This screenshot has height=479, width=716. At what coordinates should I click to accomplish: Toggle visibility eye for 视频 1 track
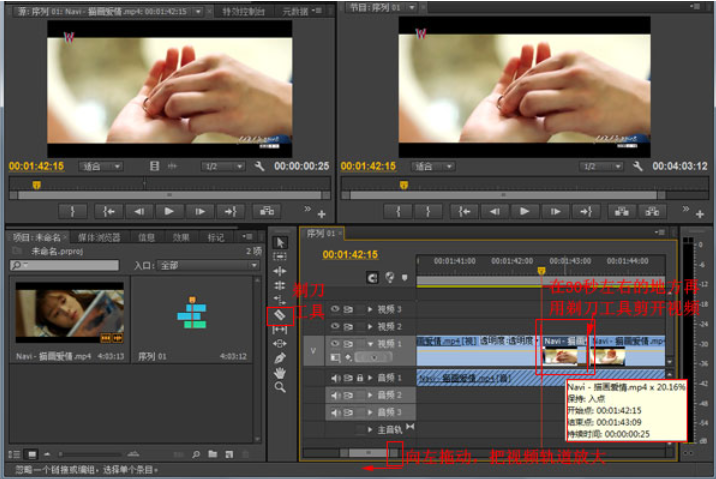point(335,343)
